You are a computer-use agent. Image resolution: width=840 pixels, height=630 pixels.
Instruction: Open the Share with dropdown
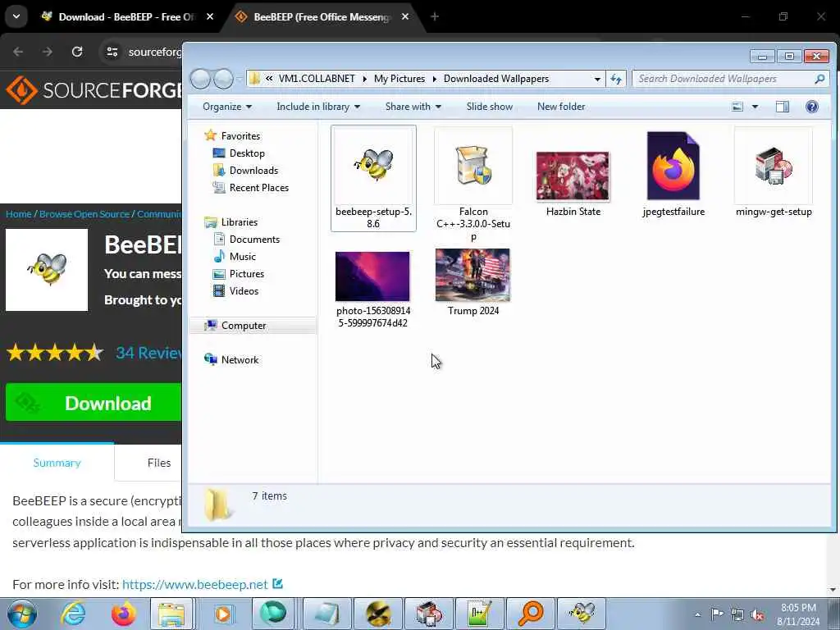coord(413,107)
